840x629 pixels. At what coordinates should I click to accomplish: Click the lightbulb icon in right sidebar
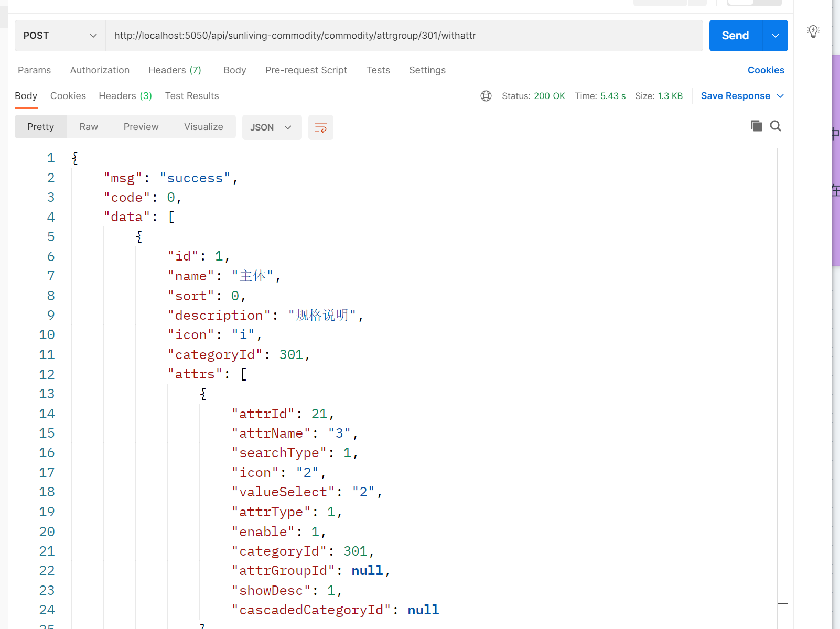[813, 31]
